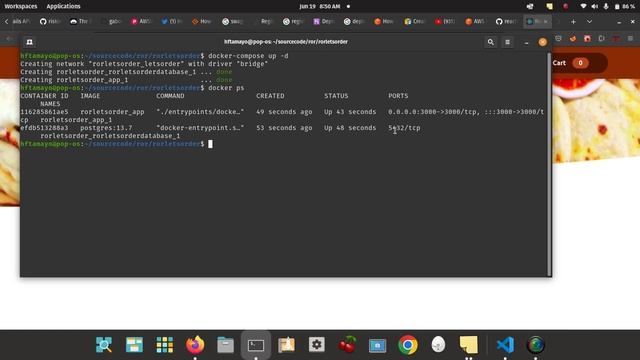Focus the terminal prompt cursor
The width and height of the screenshot is (640, 360).
click(210, 144)
